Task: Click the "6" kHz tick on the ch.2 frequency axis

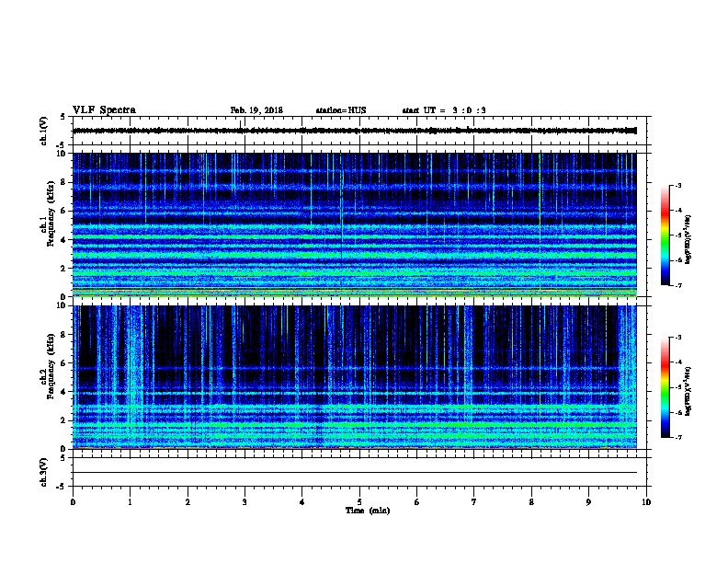Action: pos(63,363)
